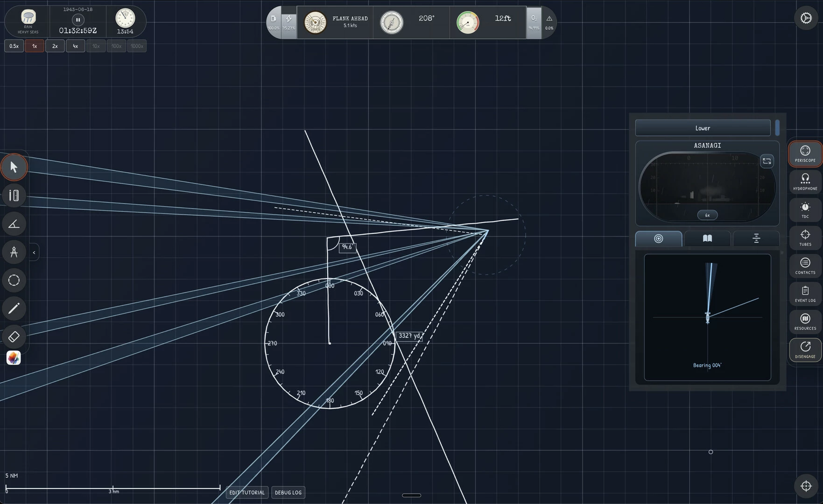Click the compass heading dial
823x504 pixels.
tap(392, 22)
